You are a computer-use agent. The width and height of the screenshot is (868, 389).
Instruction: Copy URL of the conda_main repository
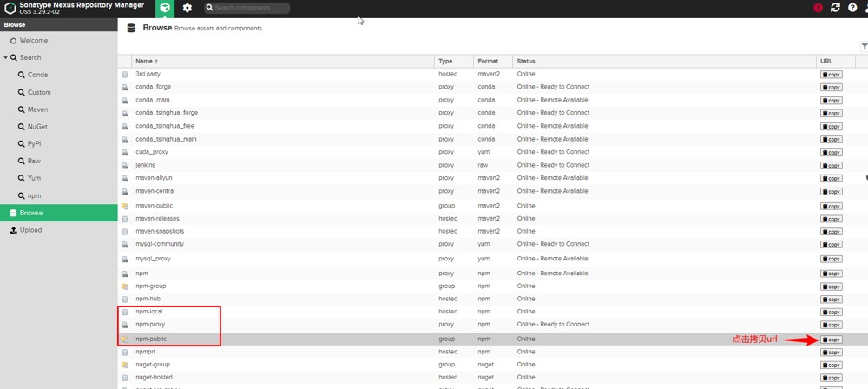pos(832,101)
